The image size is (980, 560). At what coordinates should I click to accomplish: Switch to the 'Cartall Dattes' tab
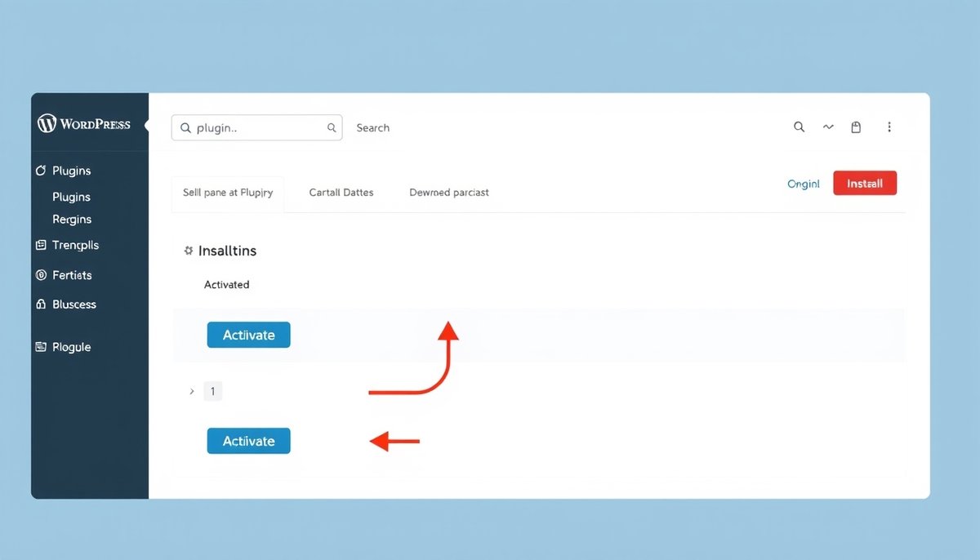pyautogui.click(x=341, y=193)
